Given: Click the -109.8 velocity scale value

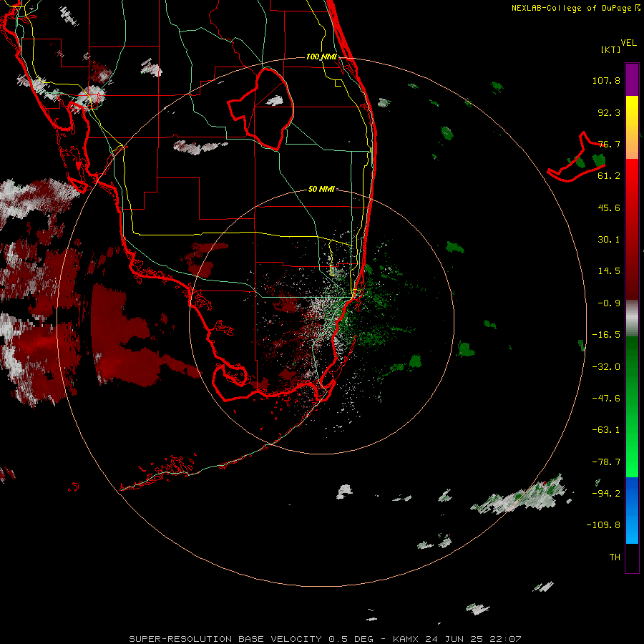Looking at the screenshot, I should click(x=603, y=525).
